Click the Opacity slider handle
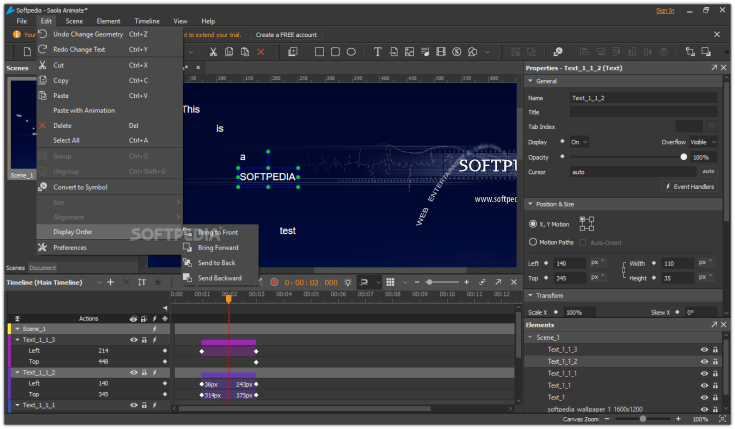The image size is (735, 429). click(684, 157)
